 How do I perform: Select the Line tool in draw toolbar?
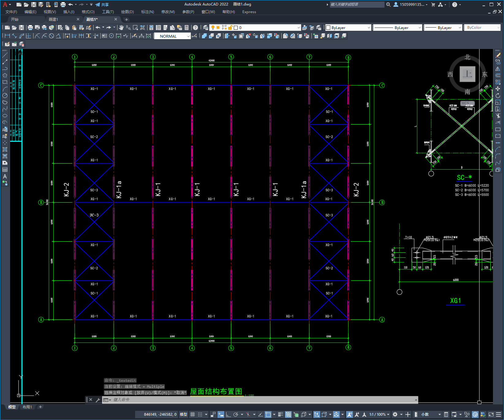pos(5,55)
